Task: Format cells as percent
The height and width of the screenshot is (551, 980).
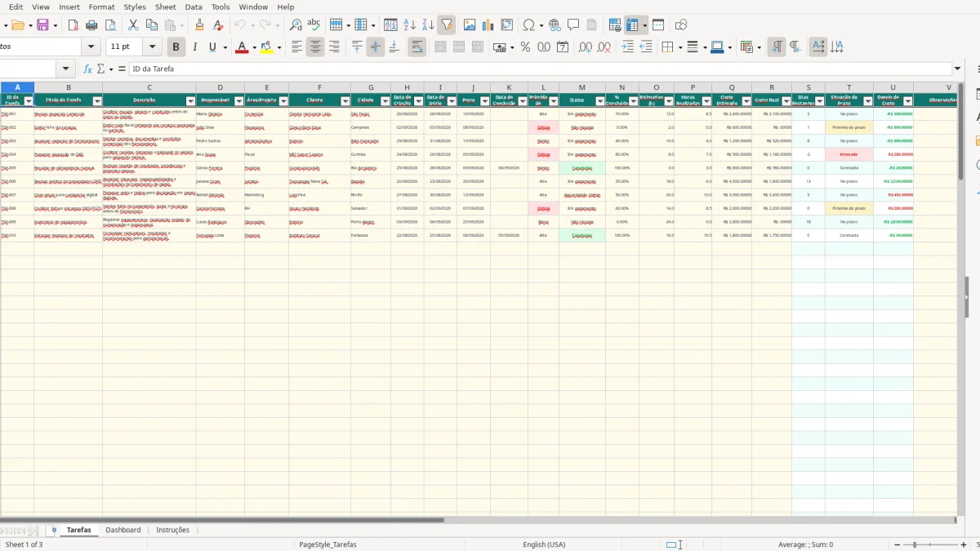Action: pos(525,47)
